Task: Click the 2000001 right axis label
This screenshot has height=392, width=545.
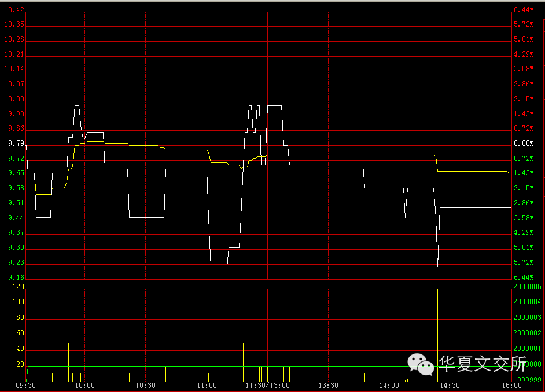Action: pos(527,349)
